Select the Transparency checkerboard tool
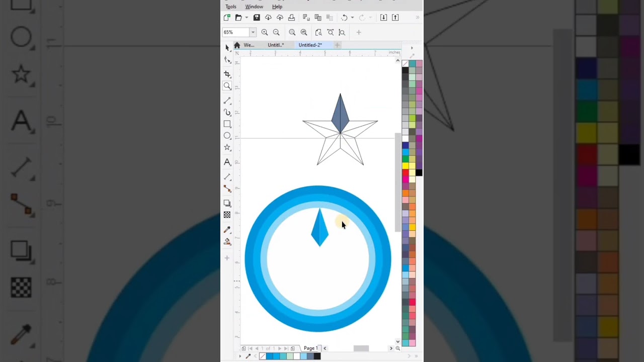 point(227,215)
